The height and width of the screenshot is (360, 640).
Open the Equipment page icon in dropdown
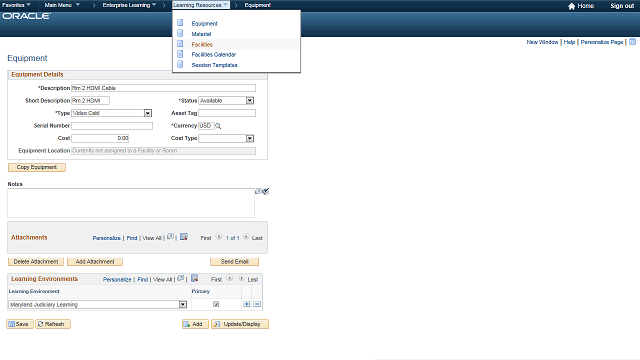(180, 23)
